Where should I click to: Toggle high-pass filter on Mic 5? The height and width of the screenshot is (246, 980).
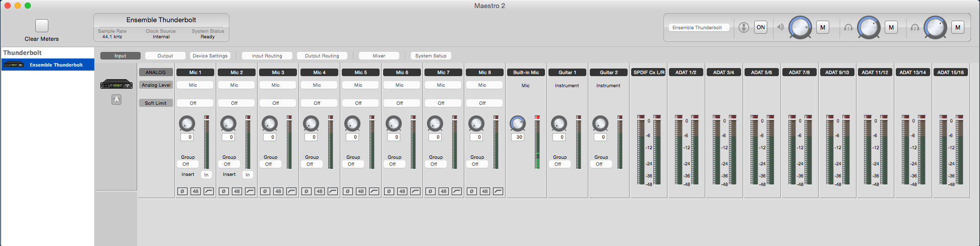point(374,192)
